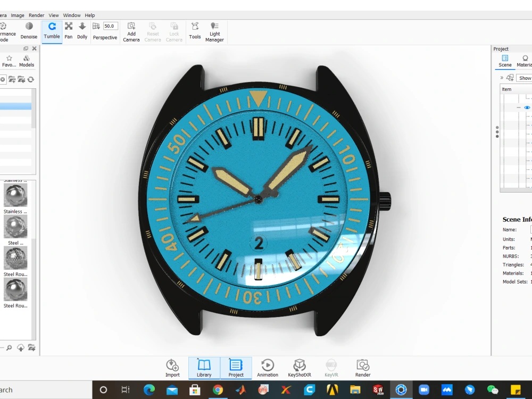Open the Render dialog
532x399 pixels.
pos(363,368)
